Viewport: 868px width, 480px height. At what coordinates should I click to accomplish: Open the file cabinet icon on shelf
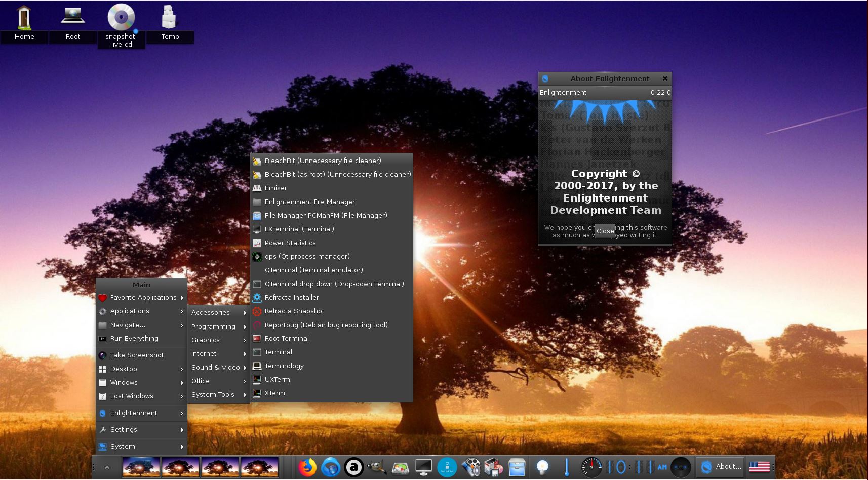coord(517,467)
